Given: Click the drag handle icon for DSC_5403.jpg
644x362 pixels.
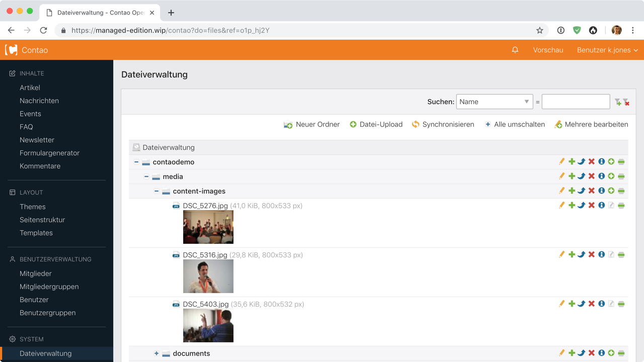Looking at the screenshot, I should tap(621, 304).
